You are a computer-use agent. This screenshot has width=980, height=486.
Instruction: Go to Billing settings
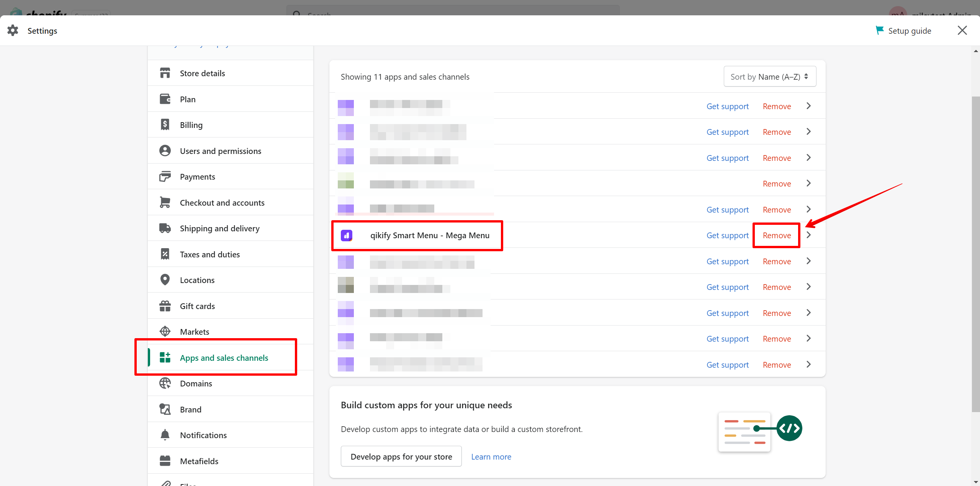[231, 125]
